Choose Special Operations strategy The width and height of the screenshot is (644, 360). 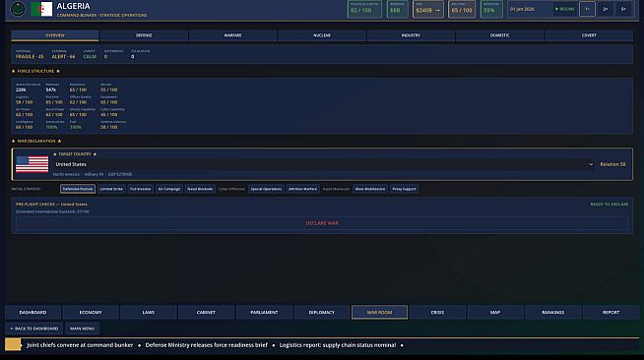[266, 189]
